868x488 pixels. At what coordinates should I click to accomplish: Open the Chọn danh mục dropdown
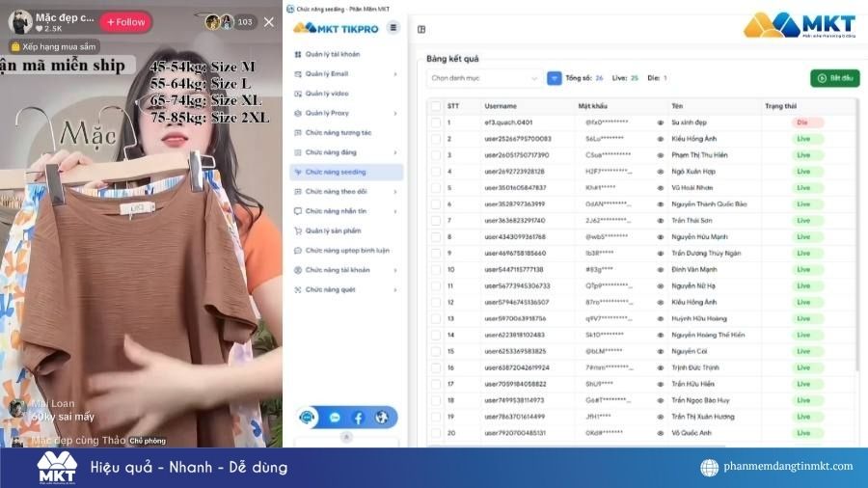[484, 78]
